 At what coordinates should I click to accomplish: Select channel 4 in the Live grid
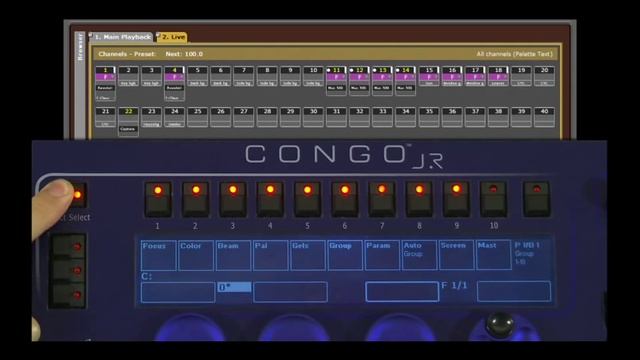pos(174,83)
